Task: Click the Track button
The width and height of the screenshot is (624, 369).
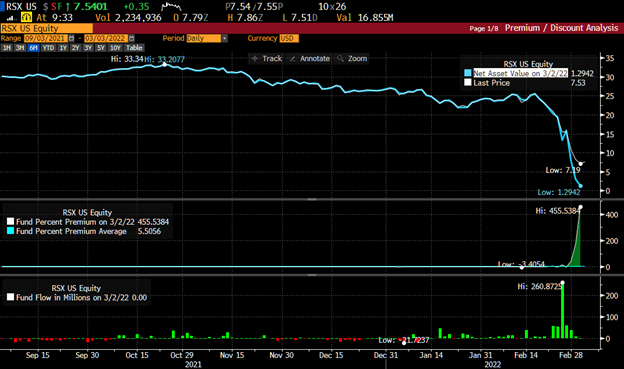Action: click(267, 59)
